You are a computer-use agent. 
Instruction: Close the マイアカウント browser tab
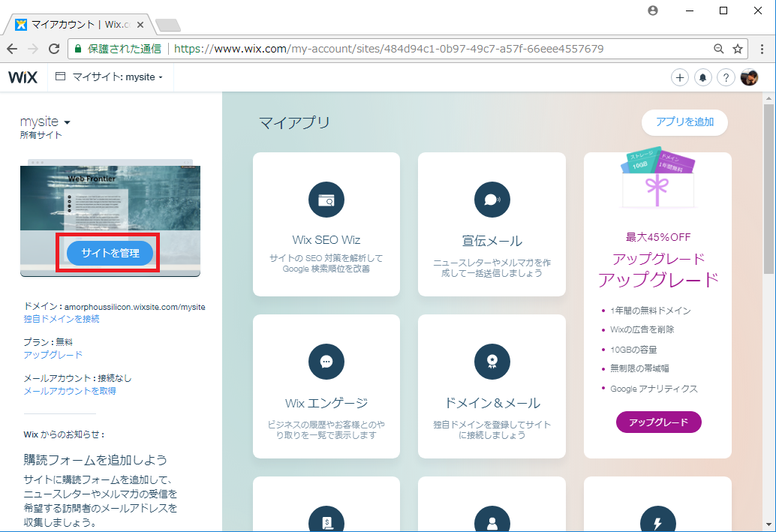coord(140,25)
